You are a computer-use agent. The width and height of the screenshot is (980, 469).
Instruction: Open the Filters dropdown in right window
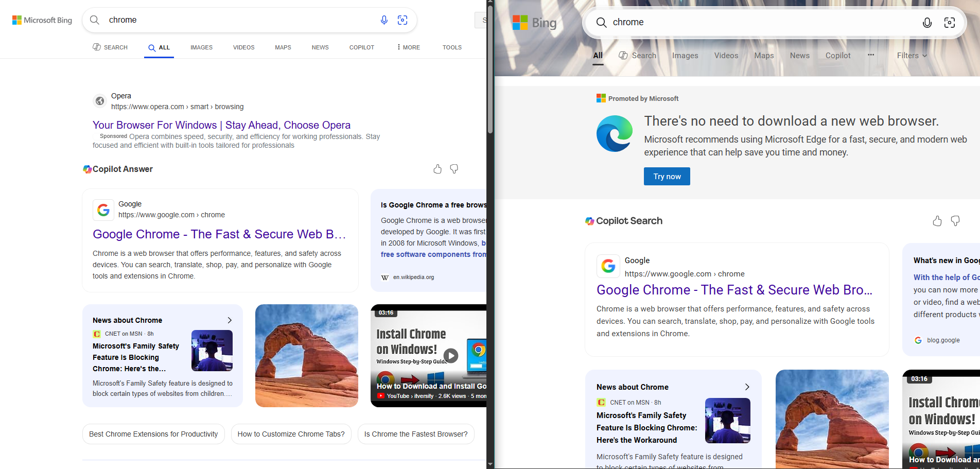click(912, 56)
